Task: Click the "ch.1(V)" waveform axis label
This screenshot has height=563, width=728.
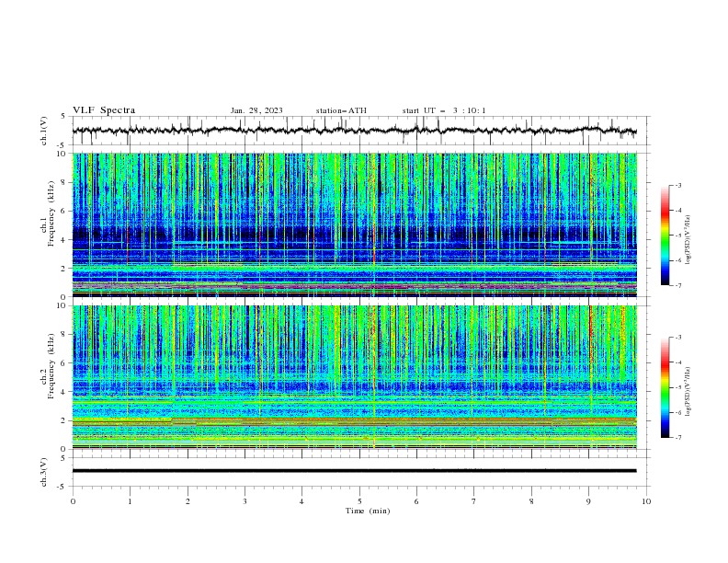Action: pyautogui.click(x=44, y=131)
